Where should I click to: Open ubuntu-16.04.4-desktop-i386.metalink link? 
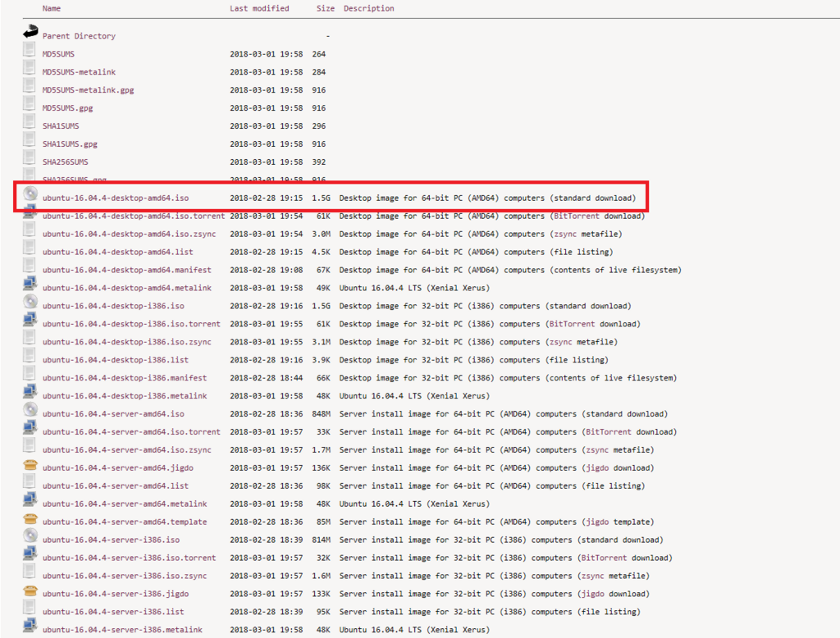tap(125, 396)
